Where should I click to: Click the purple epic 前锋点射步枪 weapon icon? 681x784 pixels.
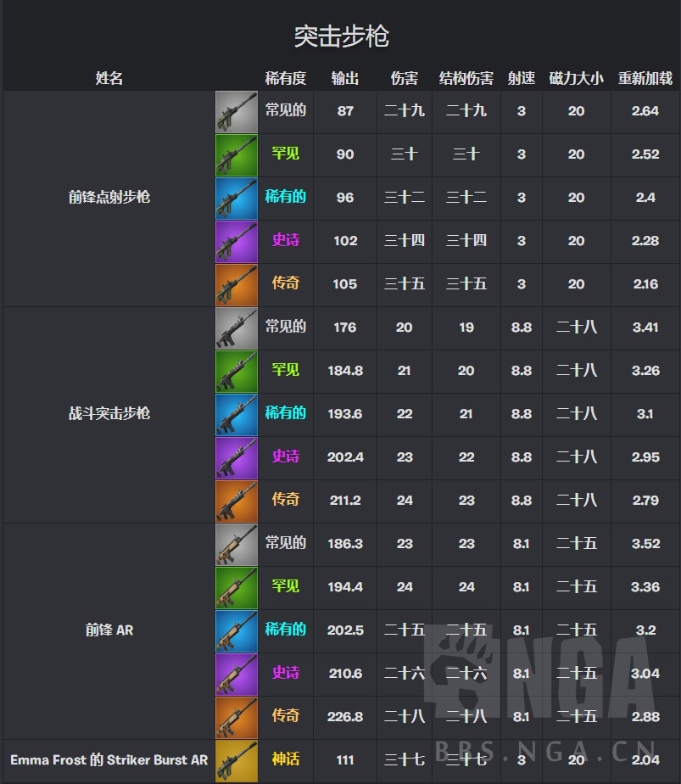(x=237, y=242)
